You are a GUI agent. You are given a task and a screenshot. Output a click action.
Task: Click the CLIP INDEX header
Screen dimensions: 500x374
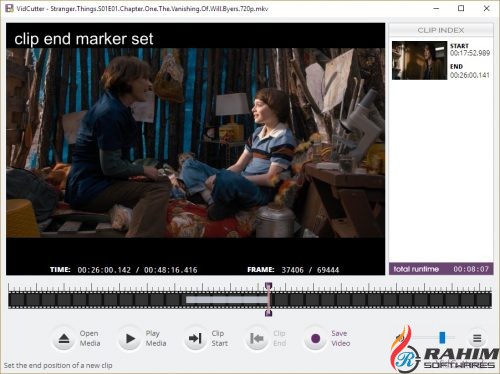(x=441, y=30)
